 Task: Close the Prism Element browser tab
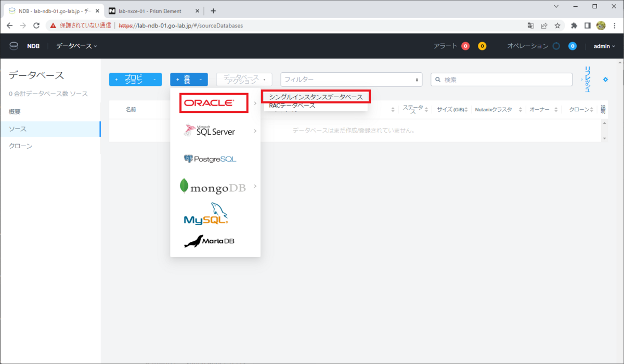(197, 11)
